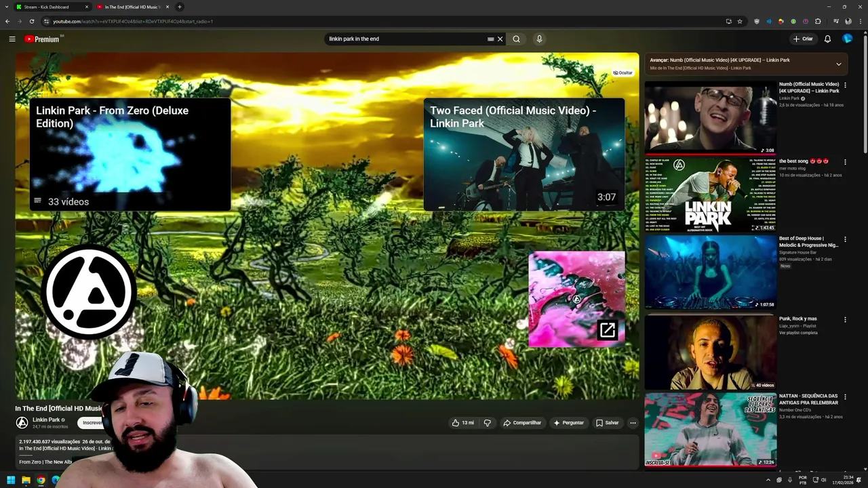
Task: Open YouTube notifications bell
Action: (827, 39)
